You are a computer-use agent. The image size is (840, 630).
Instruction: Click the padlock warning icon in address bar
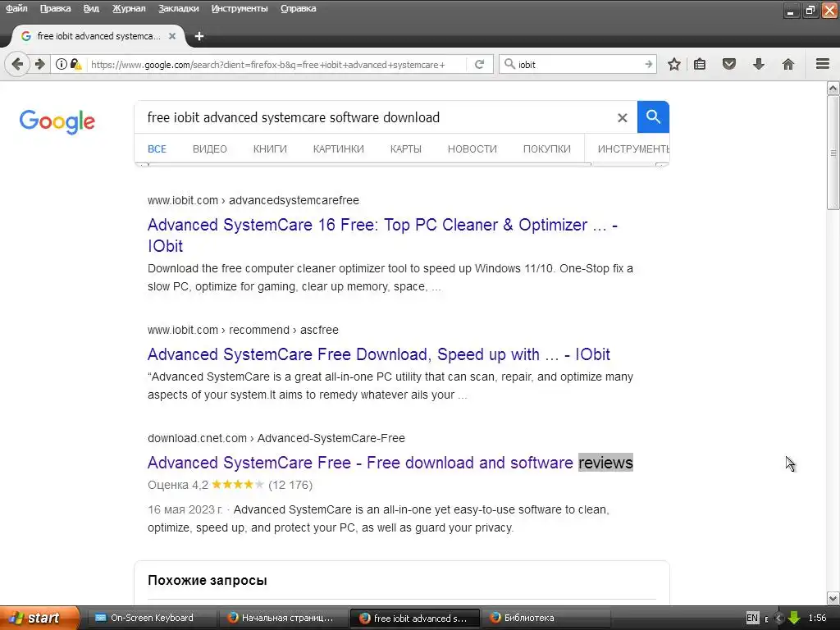(x=76, y=64)
